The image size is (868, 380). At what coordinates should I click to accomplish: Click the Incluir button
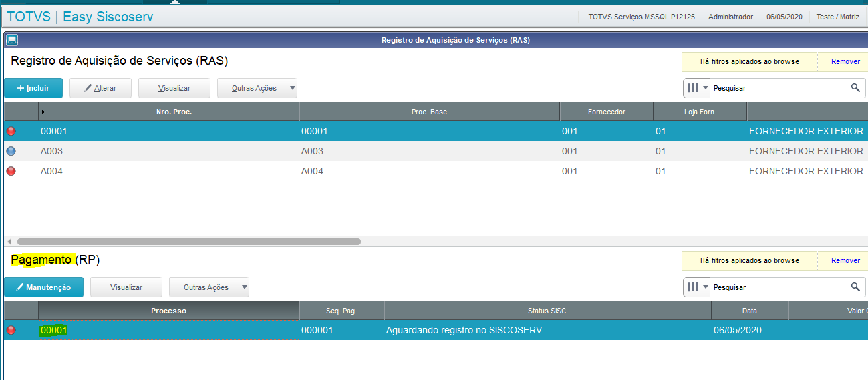point(33,88)
